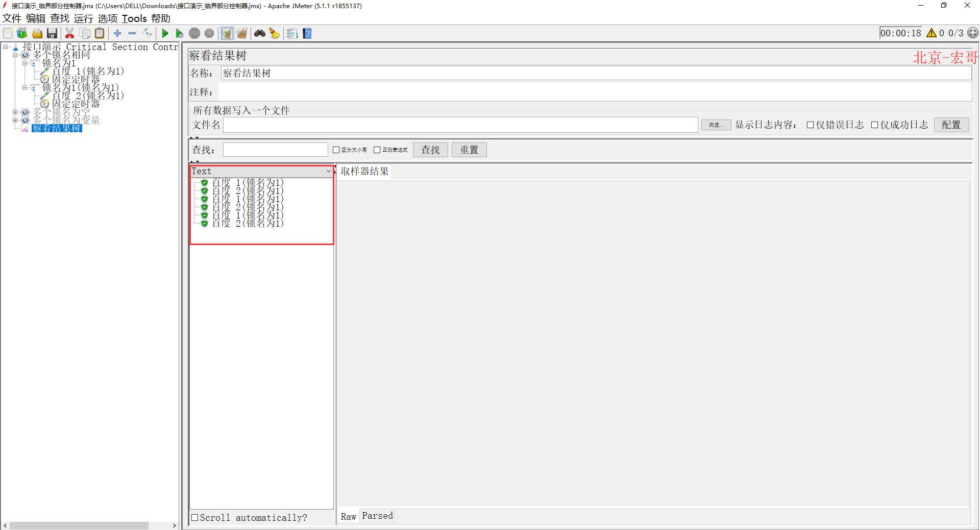Open the Text renderer dropdown
The height and width of the screenshot is (530, 980).
(x=262, y=171)
